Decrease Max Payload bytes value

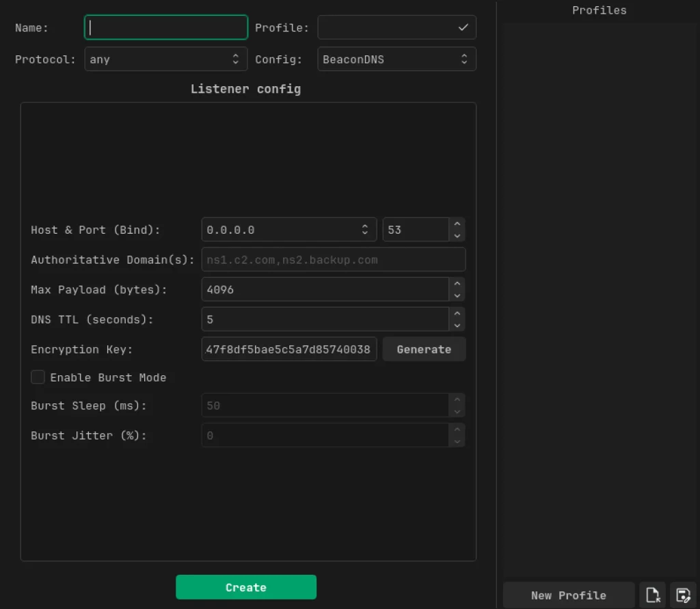(x=457, y=295)
